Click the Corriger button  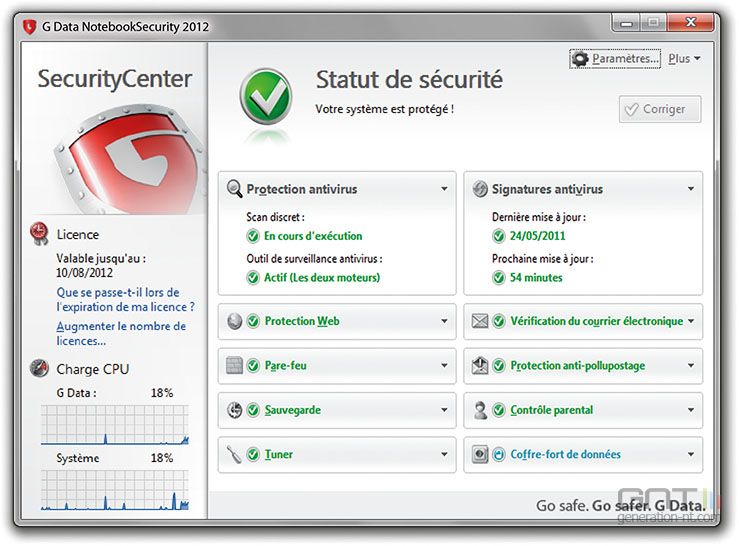(x=660, y=109)
